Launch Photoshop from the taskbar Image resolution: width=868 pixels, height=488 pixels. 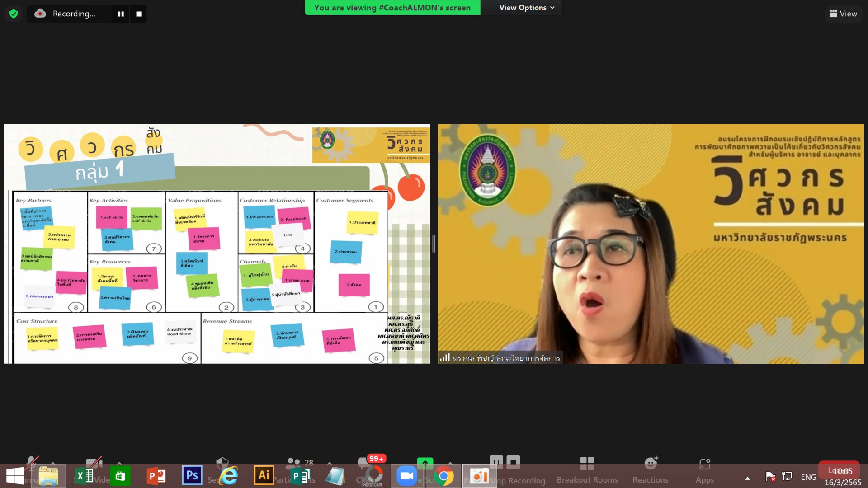(192, 475)
